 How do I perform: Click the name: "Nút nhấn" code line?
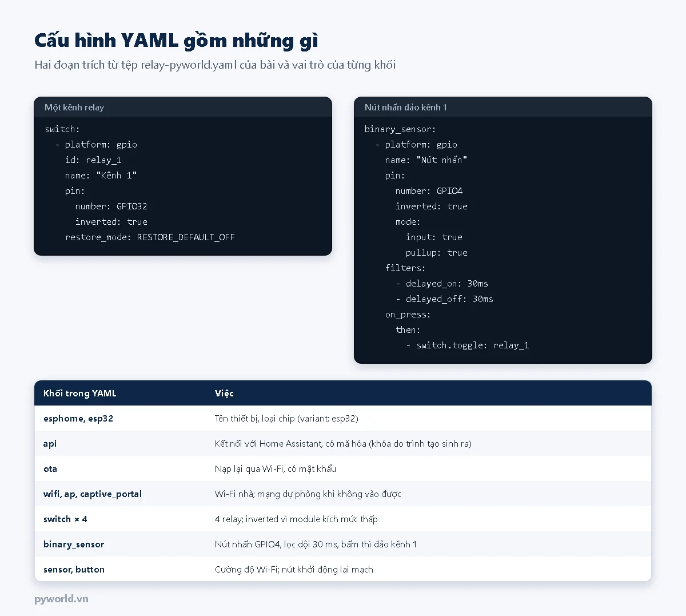[x=426, y=160]
